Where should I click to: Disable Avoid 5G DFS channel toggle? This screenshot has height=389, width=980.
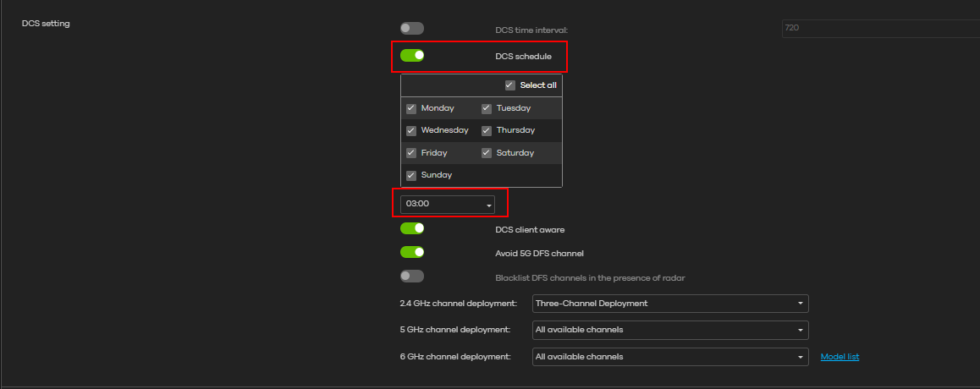(x=412, y=252)
